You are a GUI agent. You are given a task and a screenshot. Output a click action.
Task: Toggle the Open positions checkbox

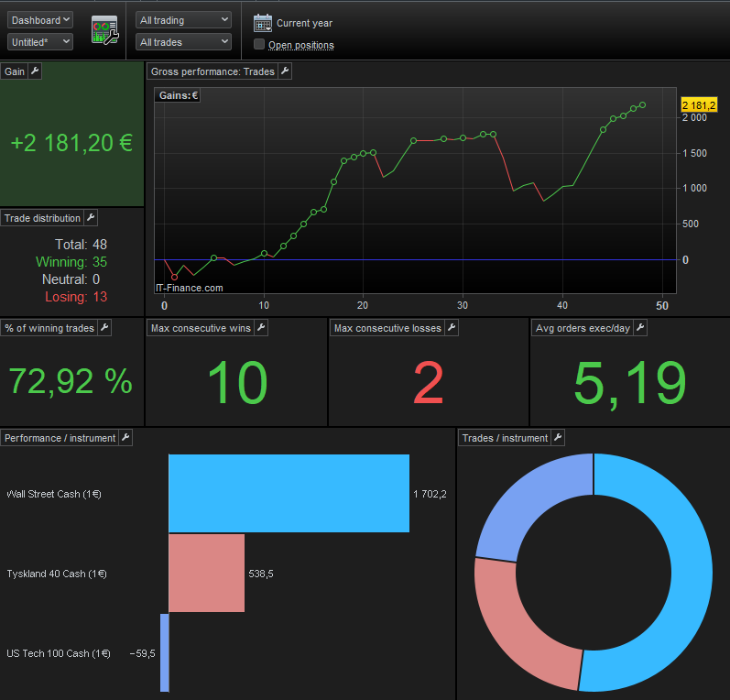(259, 44)
